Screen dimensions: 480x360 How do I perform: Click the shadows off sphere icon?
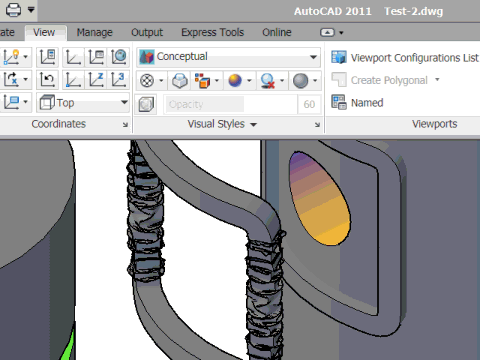tap(268, 81)
